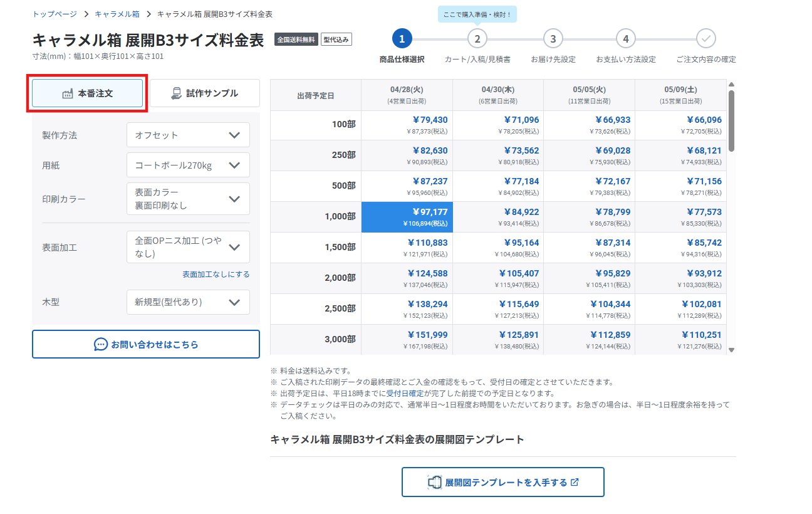Select price ¥85,742 for 1,500部
This screenshot has height=514, width=812.
[x=681, y=248]
